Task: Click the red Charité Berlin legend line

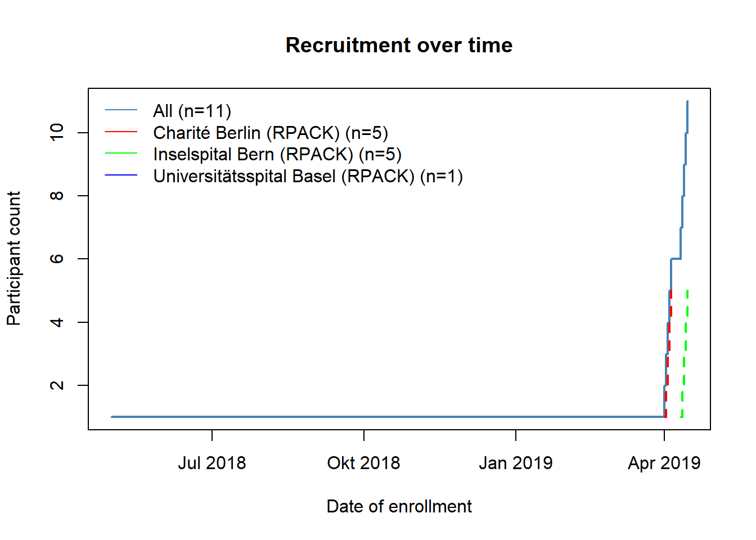Action: point(121,132)
